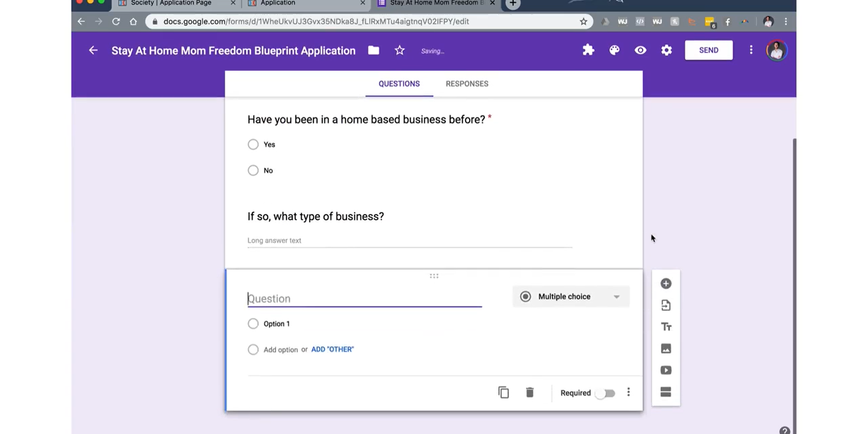The width and height of the screenshot is (868, 434).
Task: Open form header more options menu
Action: (x=751, y=50)
